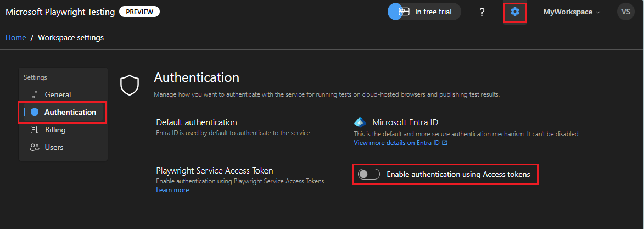Switch to the Users settings tab

(x=54, y=147)
